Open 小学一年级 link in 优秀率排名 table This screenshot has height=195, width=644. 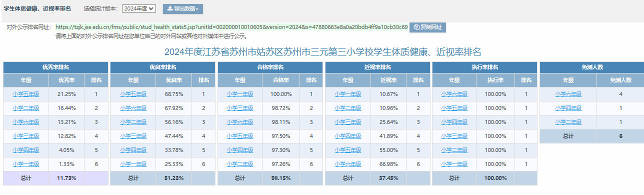point(26,164)
